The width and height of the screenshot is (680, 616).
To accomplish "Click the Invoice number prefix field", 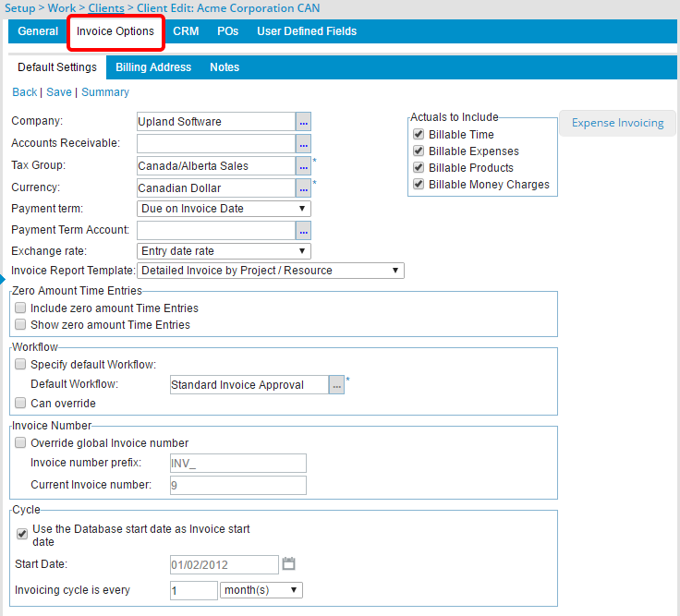I will [x=237, y=464].
